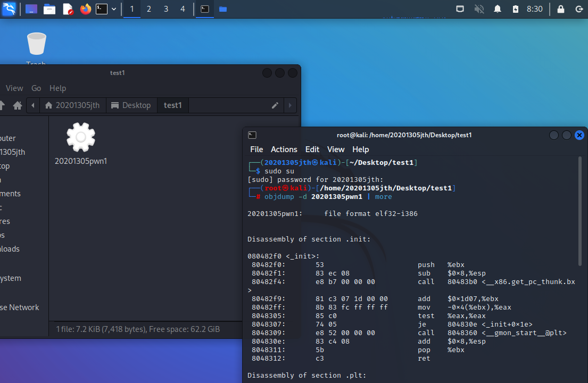Open the display settings tray icon
This screenshot has height=383, width=588.
click(460, 9)
